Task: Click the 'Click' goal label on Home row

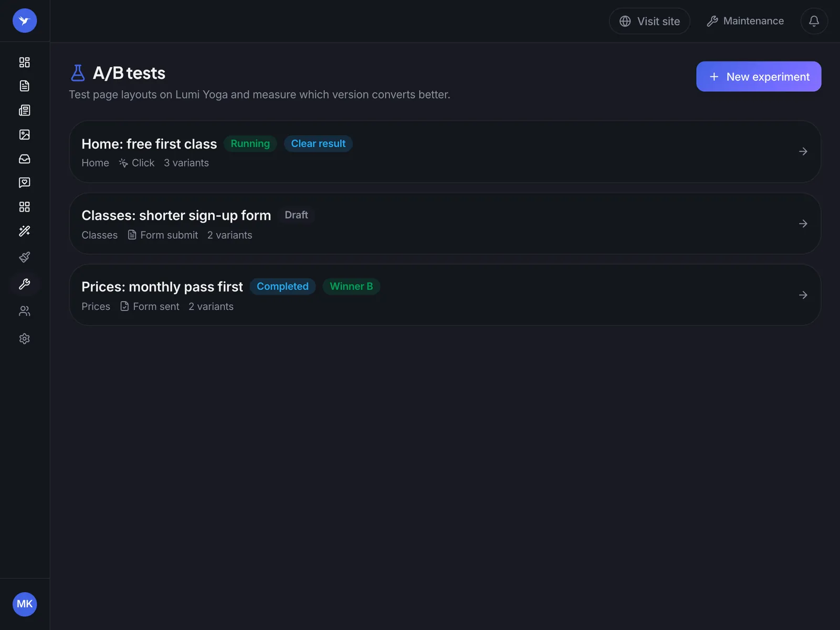Action: [x=136, y=163]
